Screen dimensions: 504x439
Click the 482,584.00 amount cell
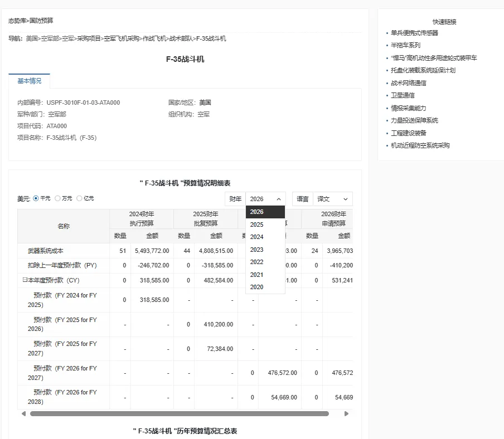pyautogui.click(x=216, y=280)
